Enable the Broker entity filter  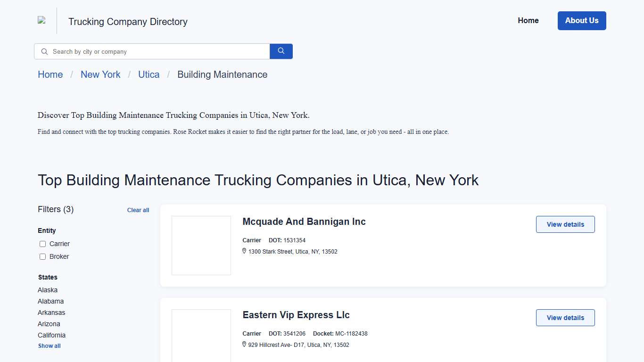click(42, 256)
